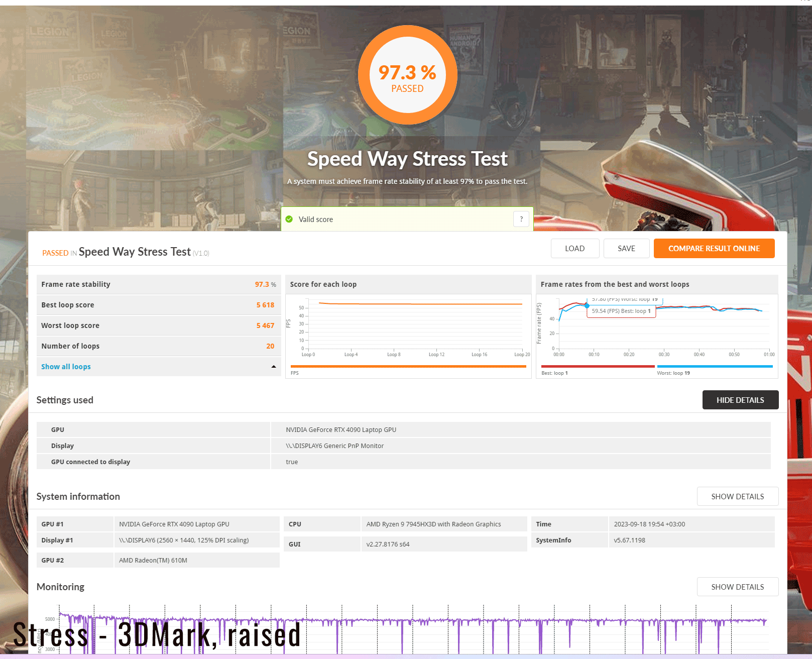Click the Worst loop score value 5 467
This screenshot has width=812, height=659.
265,325
